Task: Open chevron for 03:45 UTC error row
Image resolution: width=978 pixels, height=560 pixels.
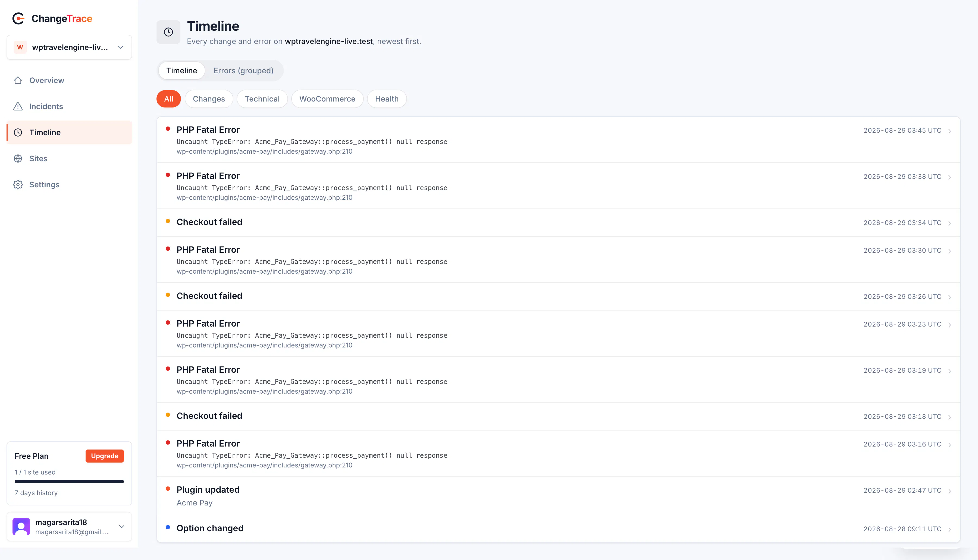Action: pyautogui.click(x=949, y=131)
